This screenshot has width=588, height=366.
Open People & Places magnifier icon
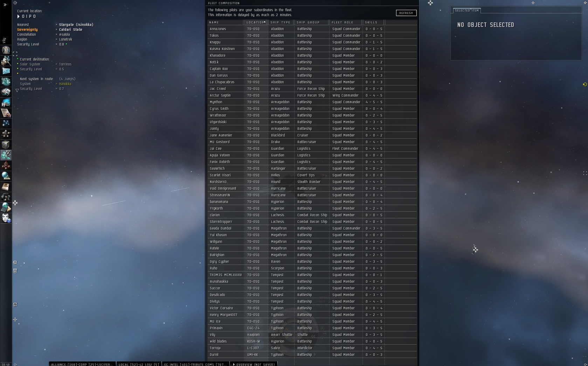[6, 61]
